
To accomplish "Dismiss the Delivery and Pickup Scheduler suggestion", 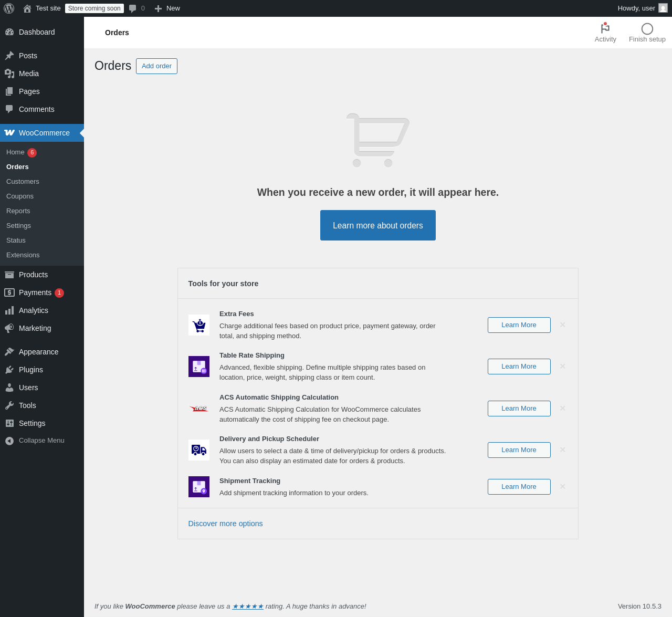I will [563, 450].
